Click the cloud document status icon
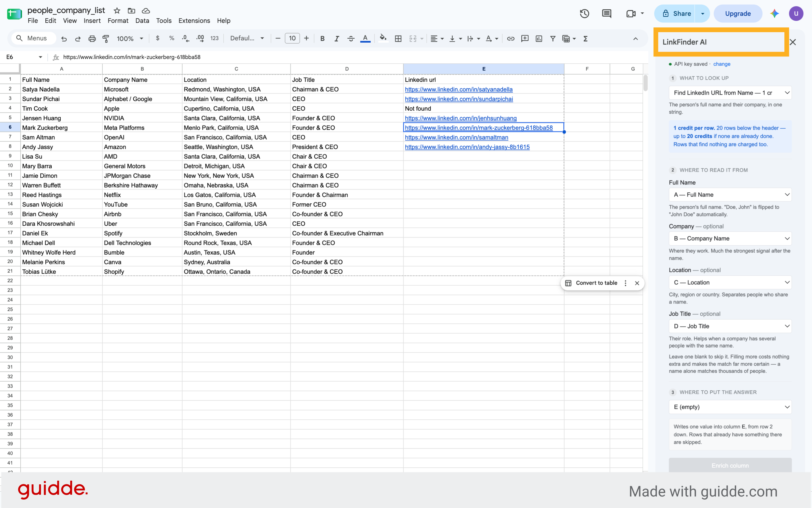Screen dimensions: 812x508 click(146, 11)
